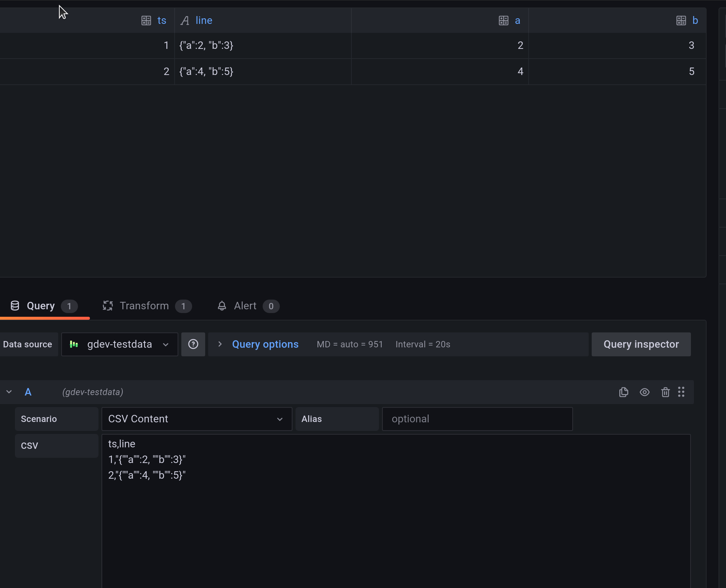Click inside the CSV content text area

coord(396,511)
